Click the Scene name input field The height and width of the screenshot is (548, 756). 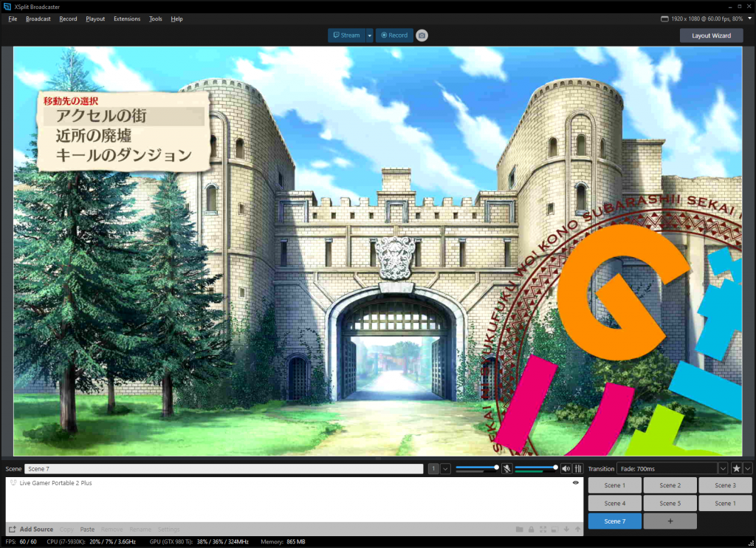pyautogui.click(x=224, y=468)
